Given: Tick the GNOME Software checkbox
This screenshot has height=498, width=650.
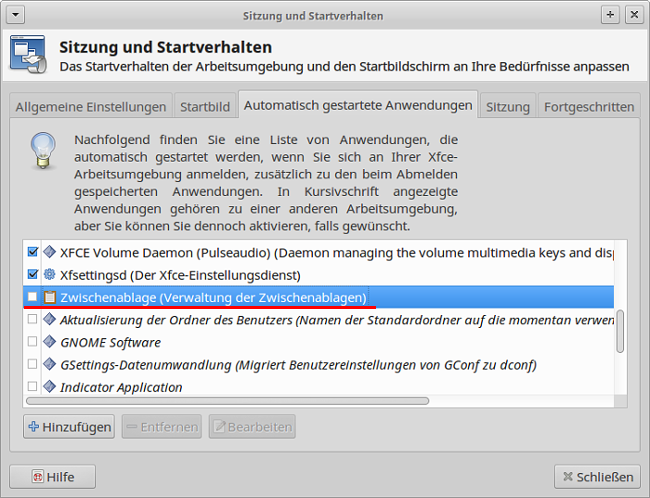Looking at the screenshot, I should (33, 342).
